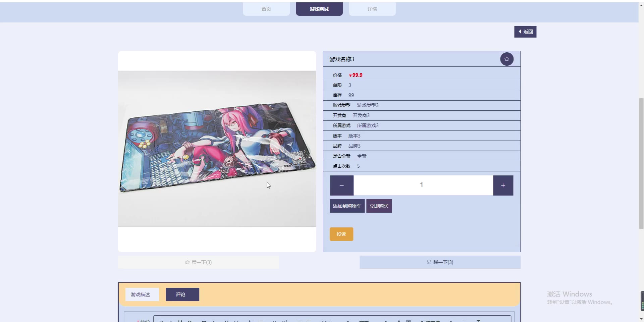Switch to the 游戏描述 tab
Screen dimensions: 644x322
pyautogui.click(x=142, y=294)
